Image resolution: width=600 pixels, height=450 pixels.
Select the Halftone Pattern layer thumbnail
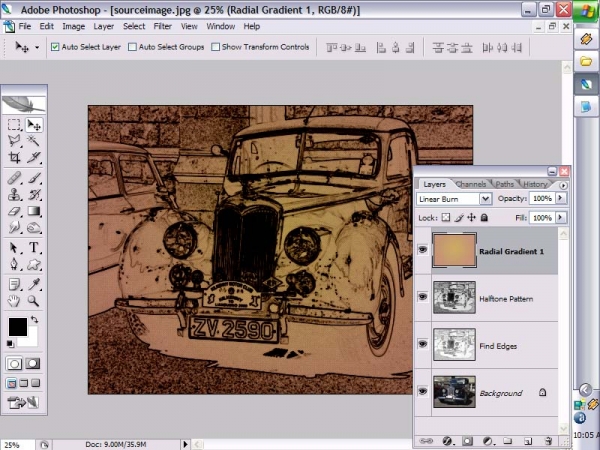[x=454, y=297]
